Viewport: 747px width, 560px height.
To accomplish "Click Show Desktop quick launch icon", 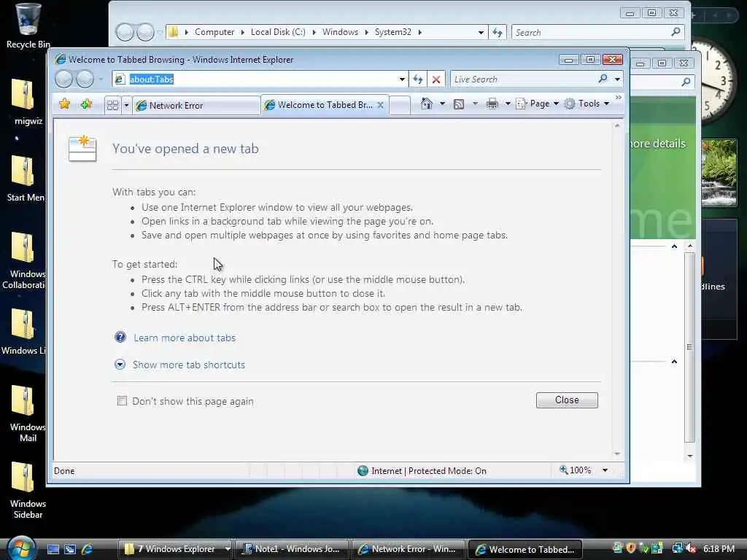I will [53, 549].
